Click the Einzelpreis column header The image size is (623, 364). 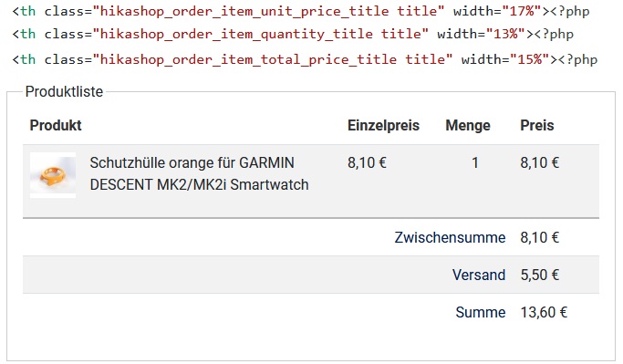[383, 126]
